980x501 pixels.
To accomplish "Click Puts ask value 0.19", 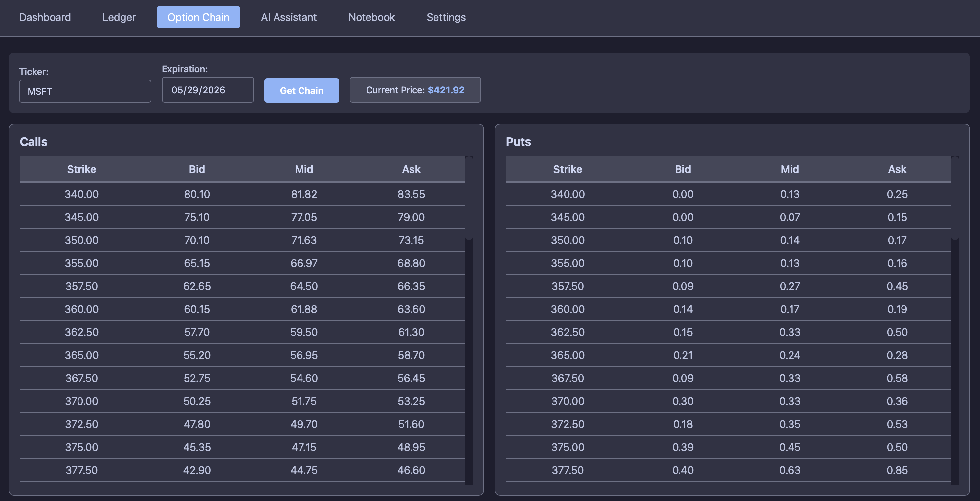I will click(x=897, y=309).
